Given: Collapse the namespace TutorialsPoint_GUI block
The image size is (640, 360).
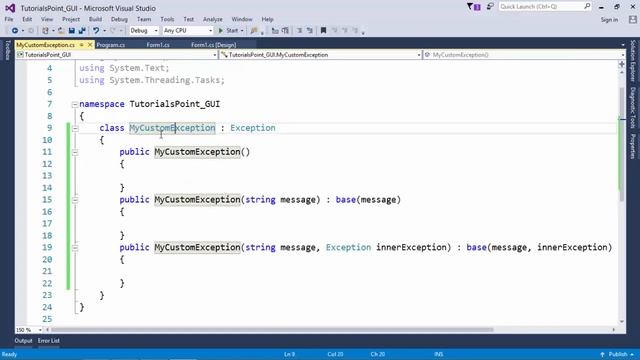Looking at the screenshot, I should pos(75,104).
